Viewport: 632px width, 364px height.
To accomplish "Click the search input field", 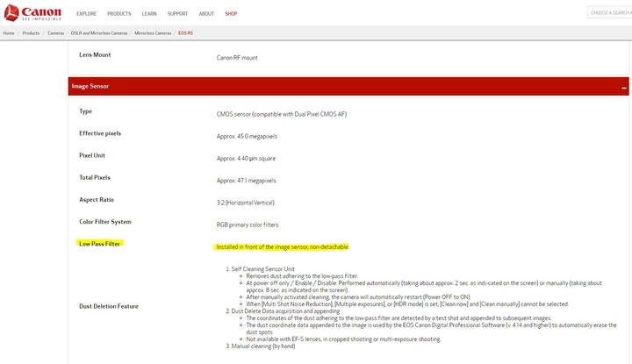I will click(610, 12).
